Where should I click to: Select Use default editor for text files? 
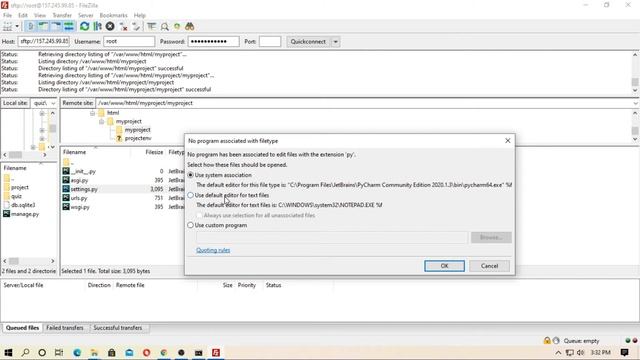[191, 195]
